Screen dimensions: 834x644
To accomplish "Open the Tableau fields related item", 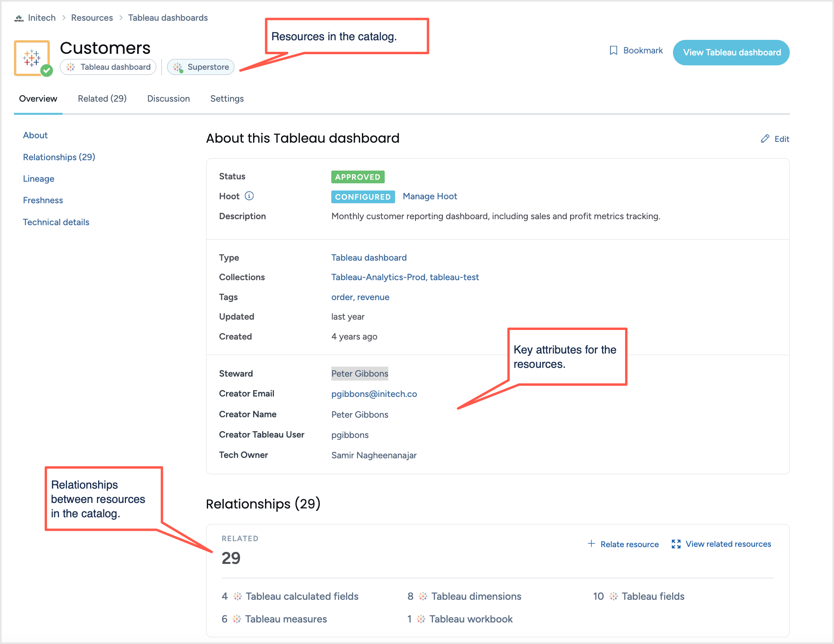I will coord(653,597).
